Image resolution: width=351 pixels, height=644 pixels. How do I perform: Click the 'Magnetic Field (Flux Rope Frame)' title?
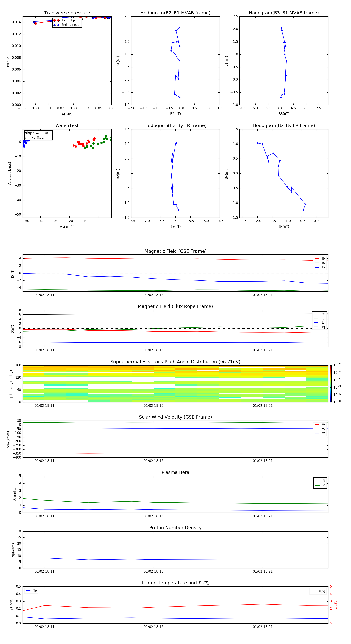click(x=175, y=307)
